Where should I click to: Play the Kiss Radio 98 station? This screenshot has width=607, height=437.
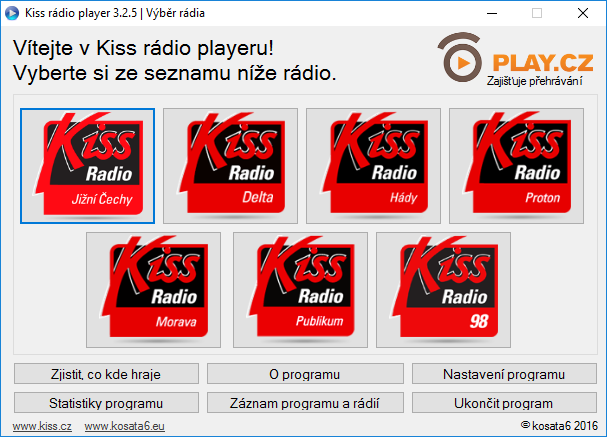[443, 290]
